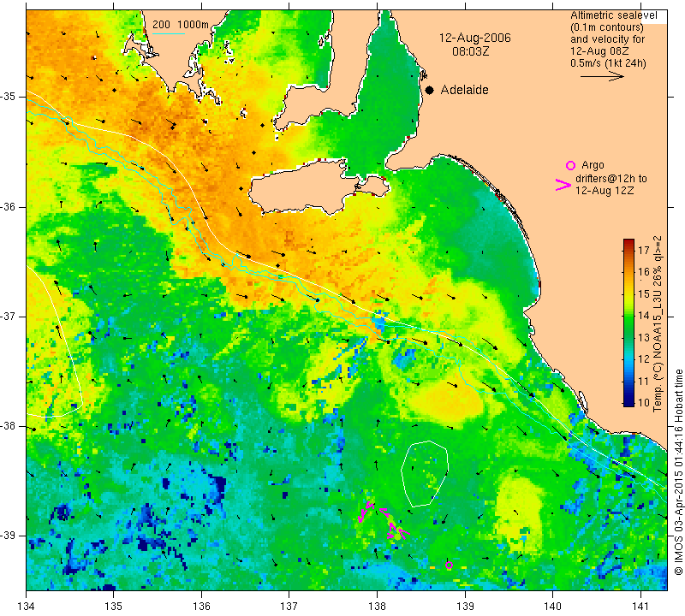This screenshot has width=685, height=616.
Task: Click the '12-Aug 12Z' legend text
Action: point(605,190)
